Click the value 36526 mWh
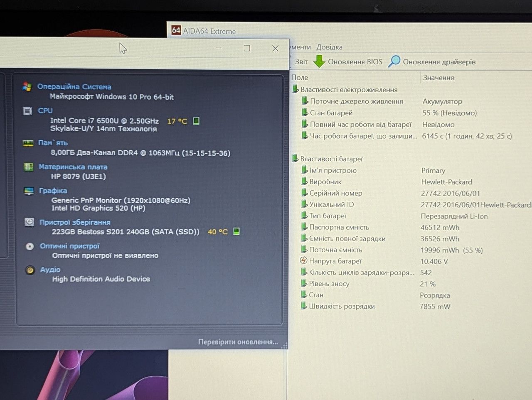Viewport: 532px width, 400px height. point(440,239)
